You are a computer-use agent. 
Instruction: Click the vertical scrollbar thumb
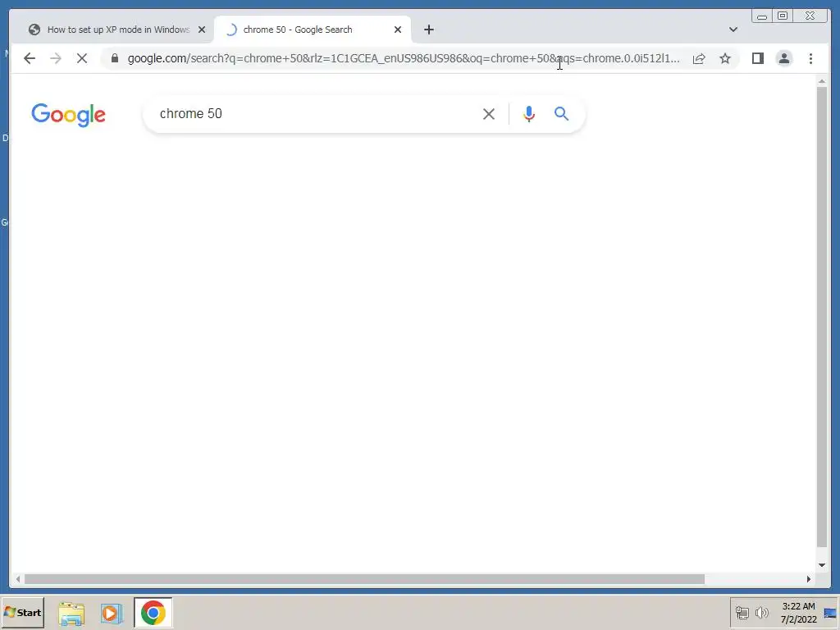pos(822,316)
